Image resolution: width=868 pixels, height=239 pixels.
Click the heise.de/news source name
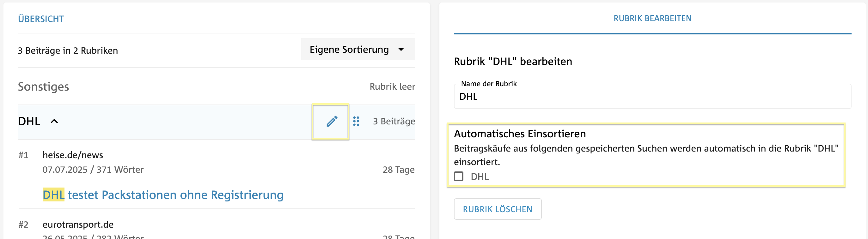[x=73, y=155]
